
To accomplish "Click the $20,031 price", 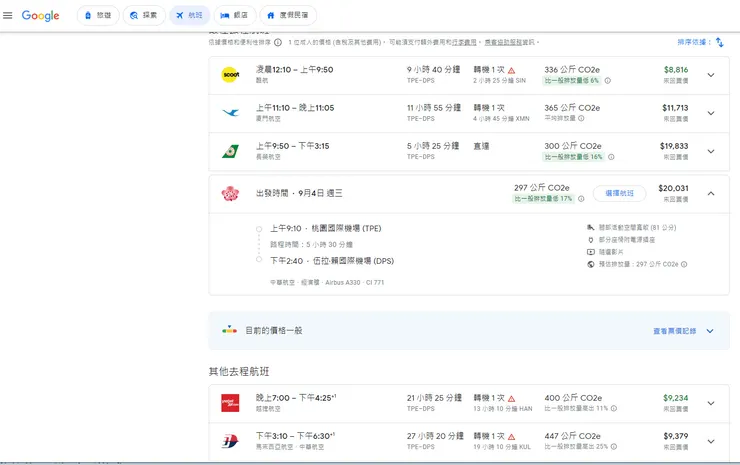I will click(x=673, y=188).
